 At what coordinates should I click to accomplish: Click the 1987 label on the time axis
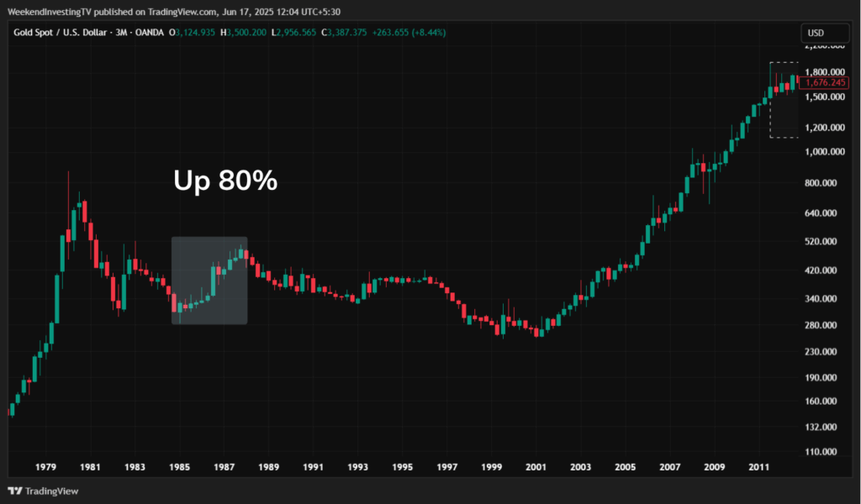click(x=224, y=467)
